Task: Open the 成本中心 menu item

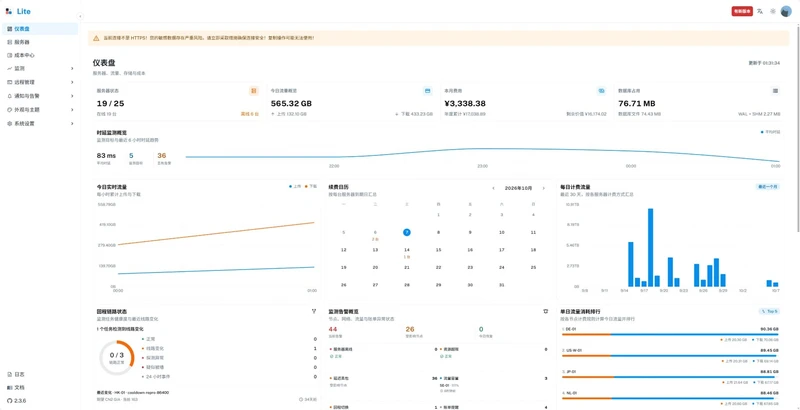Action: (40, 55)
